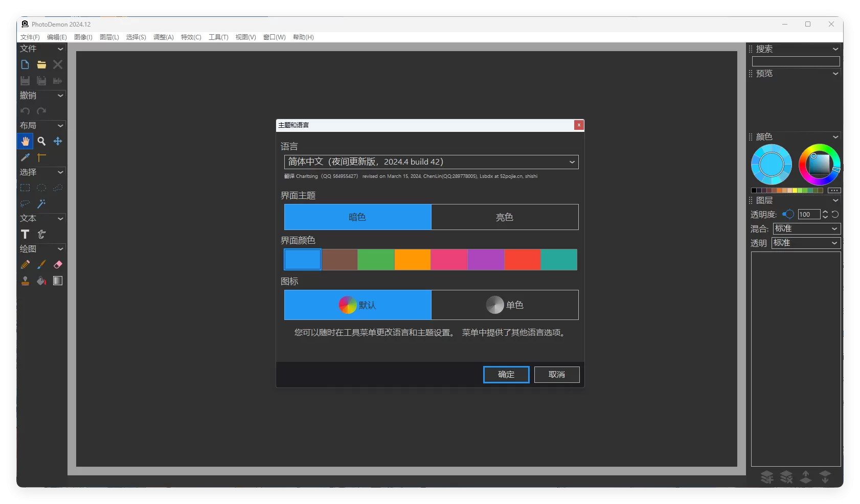Open a file with the folder icon
The image size is (860, 504).
41,65
